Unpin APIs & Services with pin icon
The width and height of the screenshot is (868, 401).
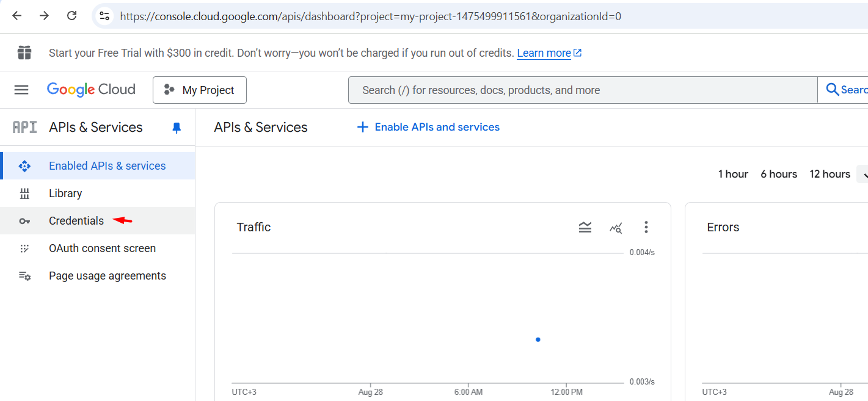pyautogui.click(x=177, y=128)
